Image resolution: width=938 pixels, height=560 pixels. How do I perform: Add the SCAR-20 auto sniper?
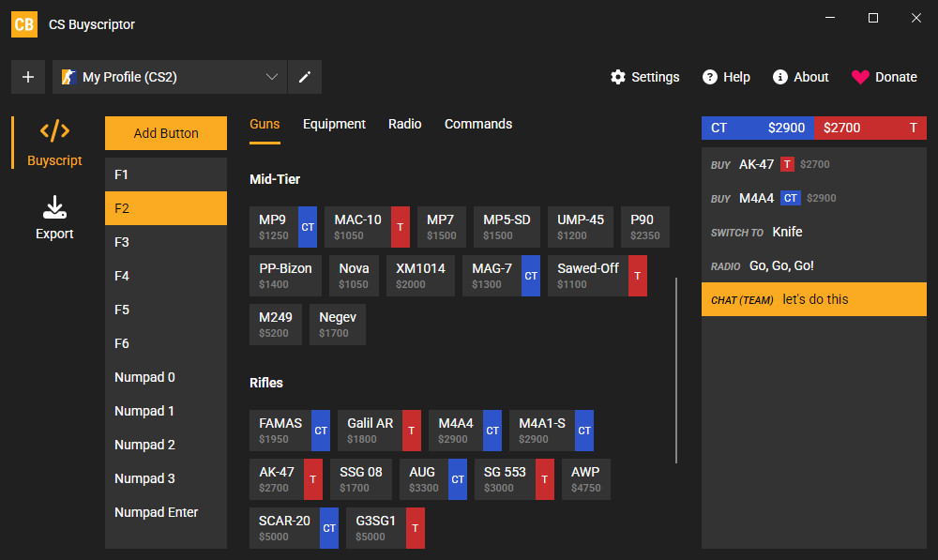pos(294,528)
